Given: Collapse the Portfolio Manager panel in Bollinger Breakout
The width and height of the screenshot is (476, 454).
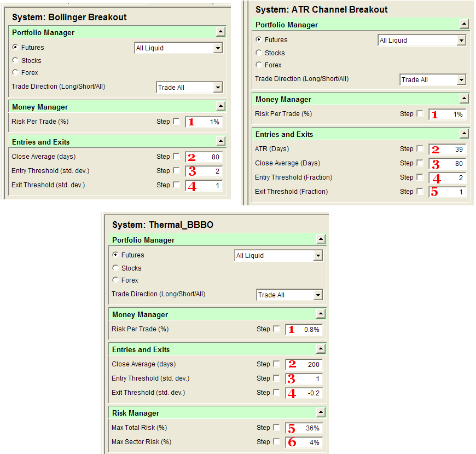Looking at the screenshot, I should click(x=221, y=32).
